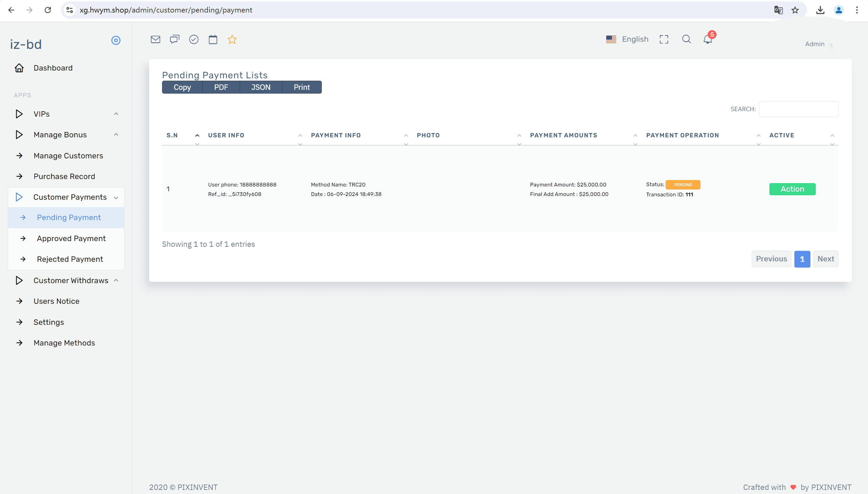Click the PIXINVENT footer link
The image size is (868, 494).
coord(831,487)
